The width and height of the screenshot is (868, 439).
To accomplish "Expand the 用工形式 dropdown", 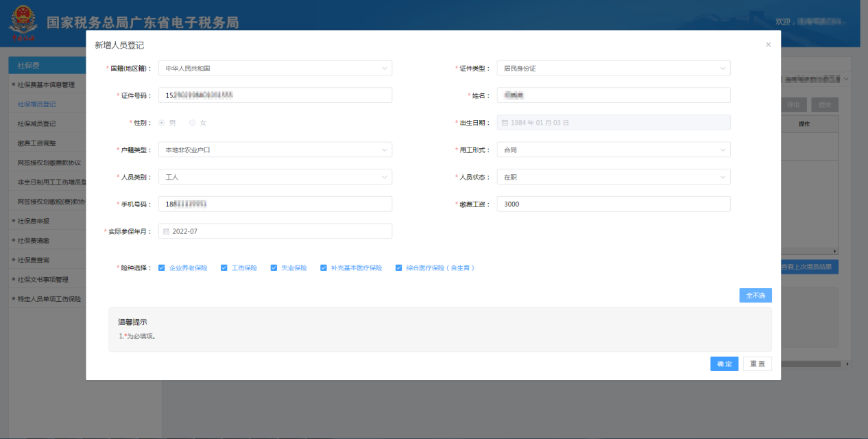I will pos(613,150).
